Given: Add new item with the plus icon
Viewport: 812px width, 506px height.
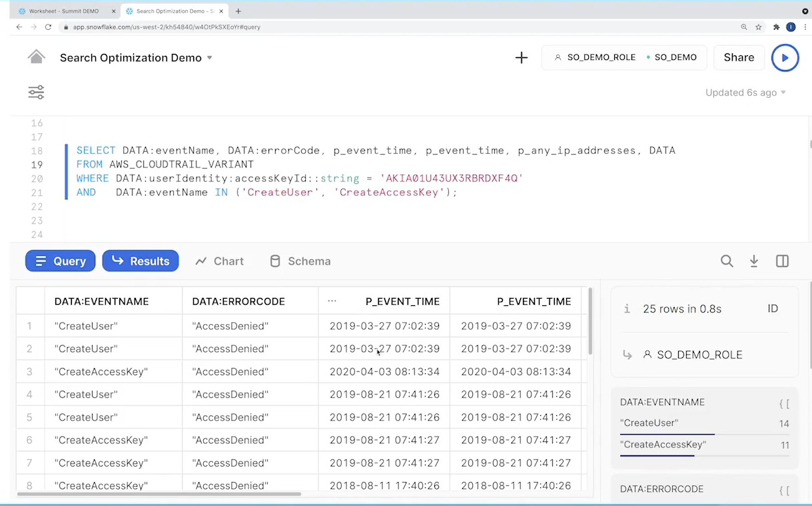Looking at the screenshot, I should pos(522,58).
